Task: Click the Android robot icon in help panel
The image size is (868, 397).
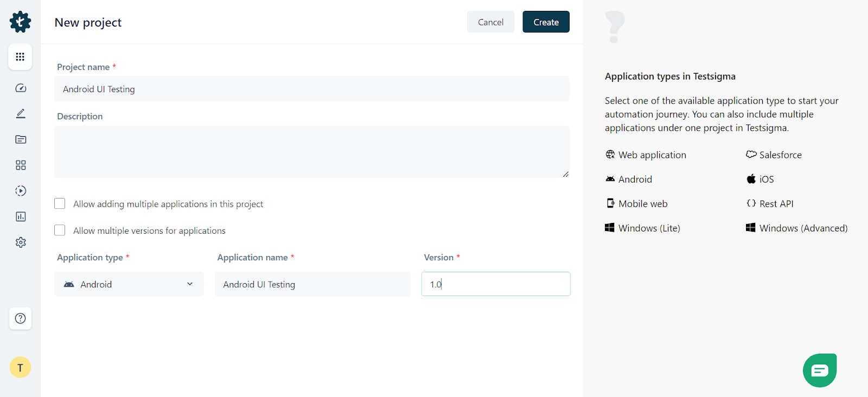Action: click(610, 179)
